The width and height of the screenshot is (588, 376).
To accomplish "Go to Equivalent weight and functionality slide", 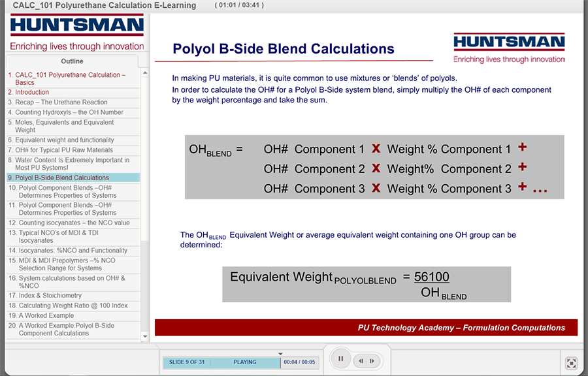I will [x=64, y=140].
